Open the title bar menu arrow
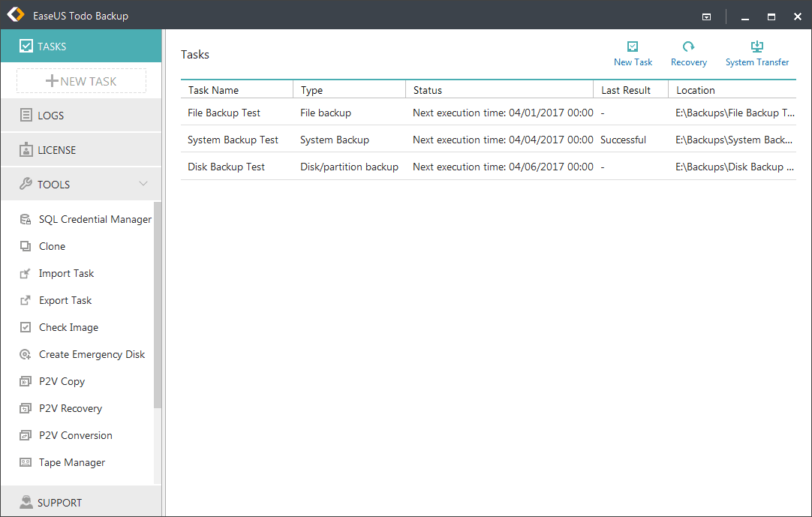The width and height of the screenshot is (812, 517). [x=706, y=15]
